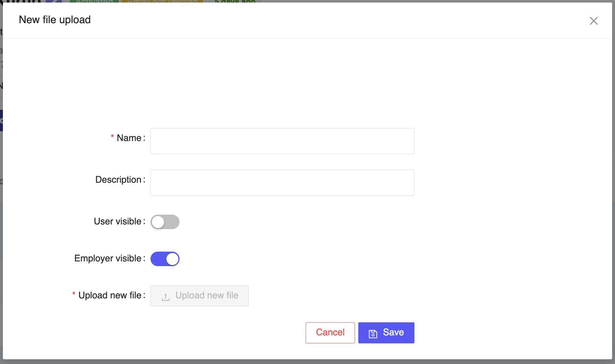615x364 pixels.
Task: Save the new file upload
Action: (386, 332)
